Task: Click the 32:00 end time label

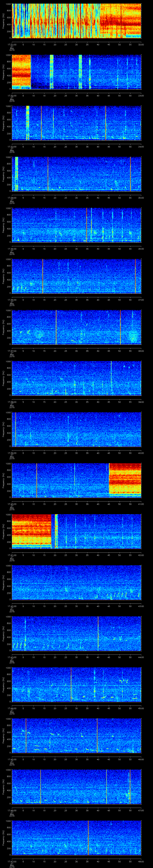Action: pyautogui.click(x=141, y=44)
